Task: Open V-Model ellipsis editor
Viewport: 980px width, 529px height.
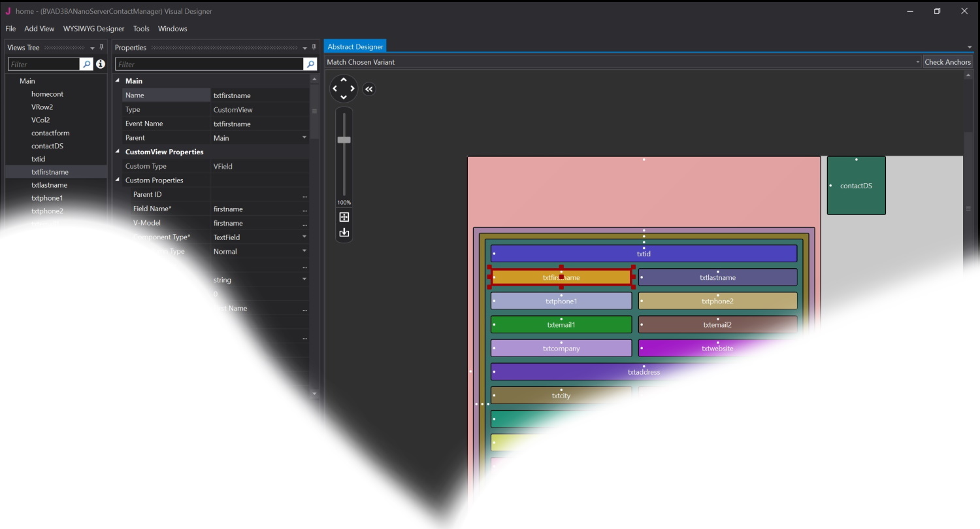Action: pos(304,224)
